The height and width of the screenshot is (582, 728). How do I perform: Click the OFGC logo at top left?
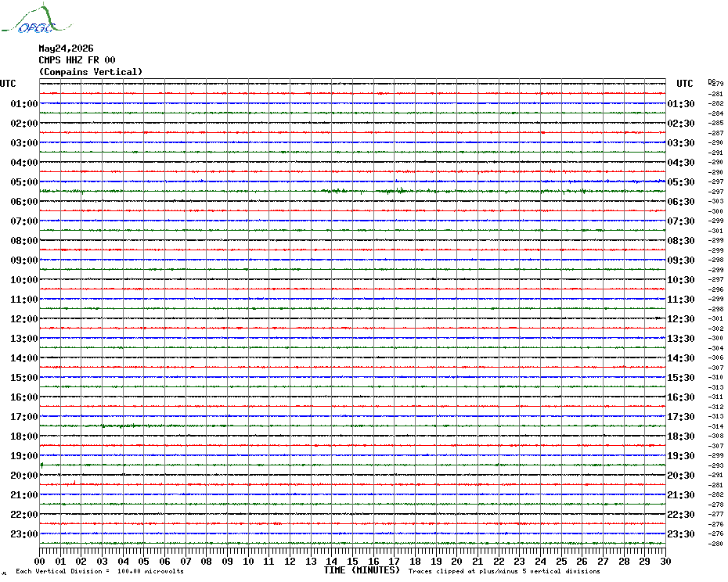[37, 19]
